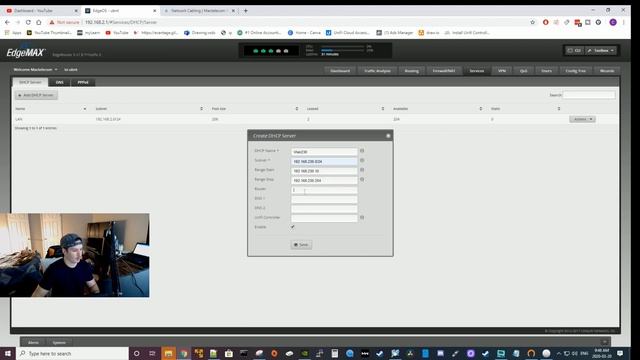The height and width of the screenshot is (360, 640).
Task: Open the Apps bookmarks shortcut
Action: click(x=13, y=33)
